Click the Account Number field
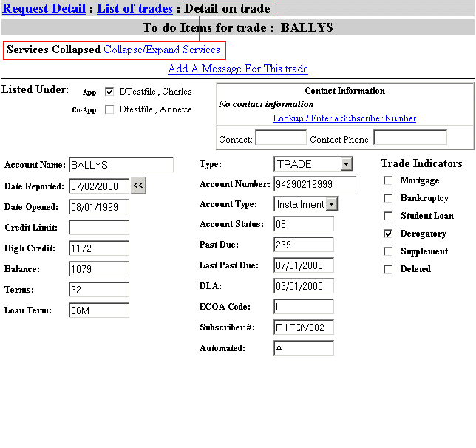The height and width of the screenshot is (448, 476). (x=315, y=184)
